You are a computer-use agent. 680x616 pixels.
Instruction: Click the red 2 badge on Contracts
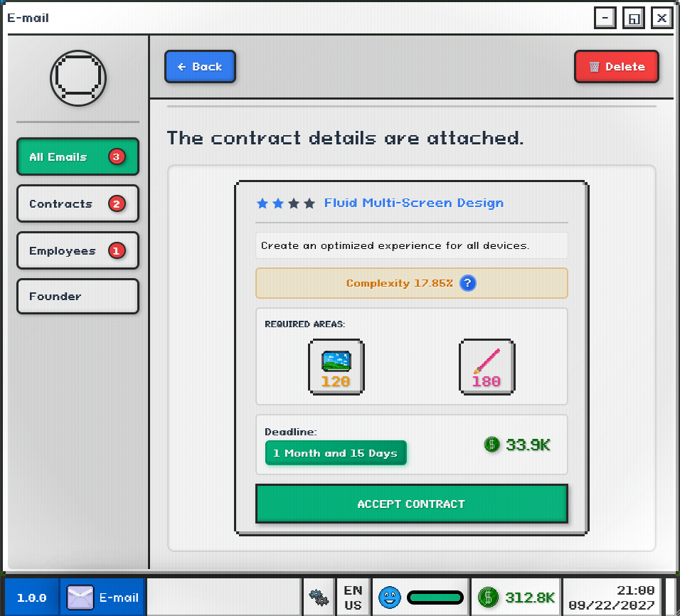(x=116, y=203)
